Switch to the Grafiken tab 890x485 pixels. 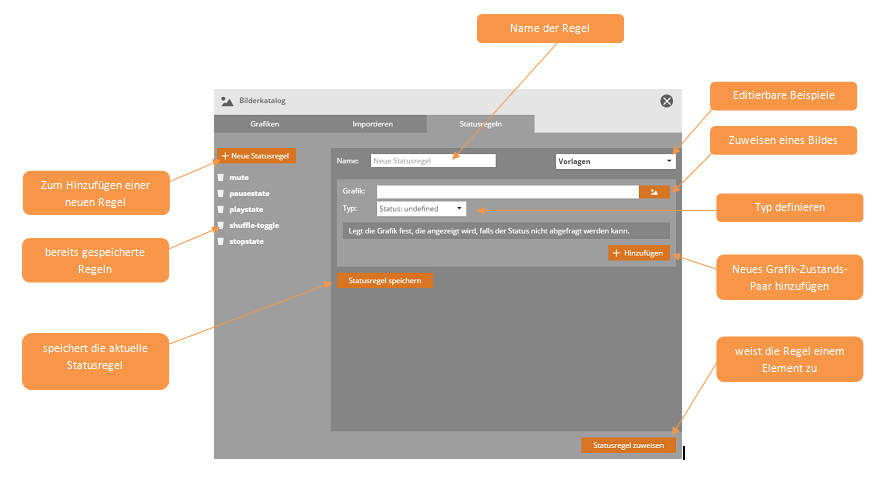tap(265, 124)
